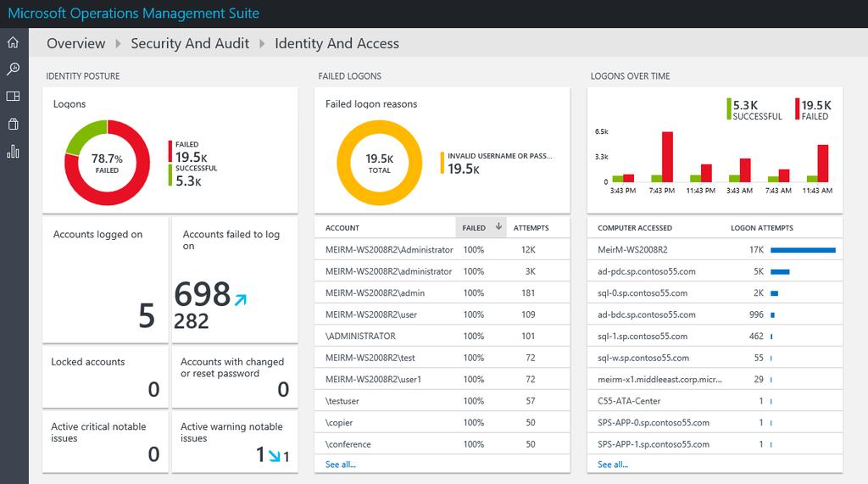
Task: Select computer ad-pdc.sp.contoso55.com
Action: click(x=715, y=271)
